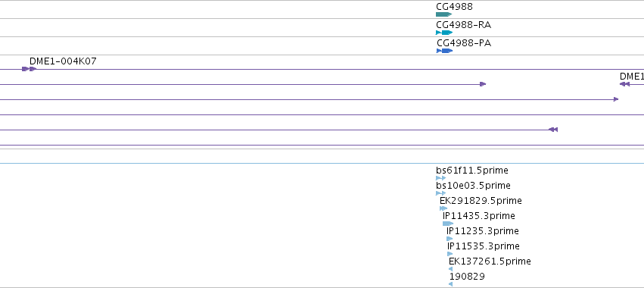
Task: Click the CG4988-RA transcript glyph
Action: (x=444, y=33)
